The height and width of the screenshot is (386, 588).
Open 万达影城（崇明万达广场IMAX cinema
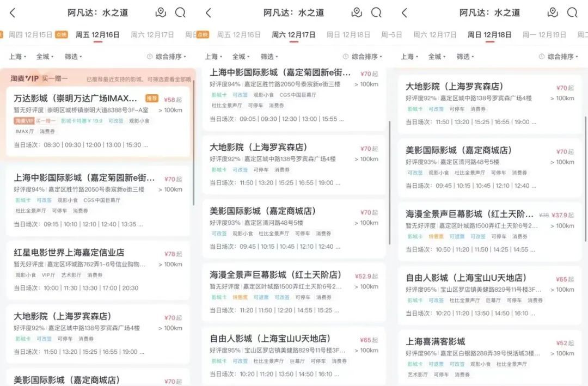[x=98, y=121]
